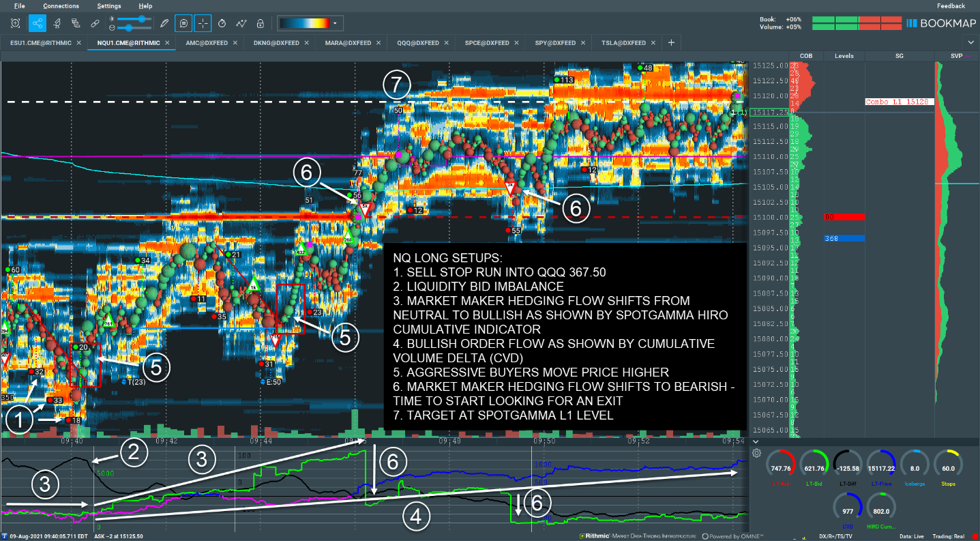The height and width of the screenshot is (541, 980).
Task: Click the HIRO Cum gauge widget
Action: 881,512
